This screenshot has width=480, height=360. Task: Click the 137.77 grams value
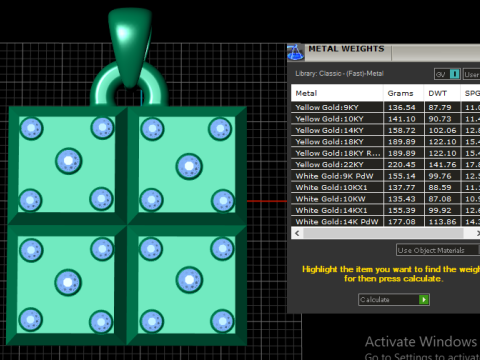click(402, 187)
